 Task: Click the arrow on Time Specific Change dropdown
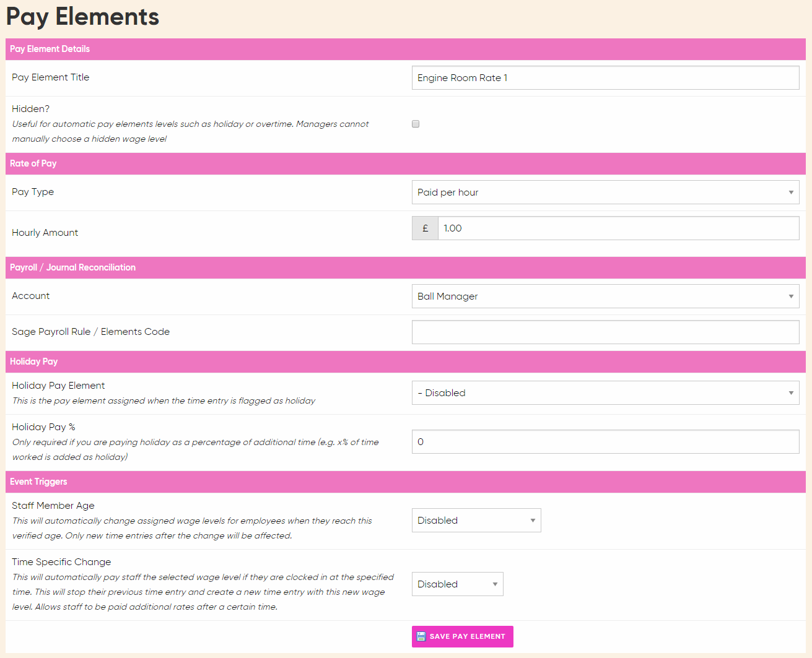coord(494,584)
